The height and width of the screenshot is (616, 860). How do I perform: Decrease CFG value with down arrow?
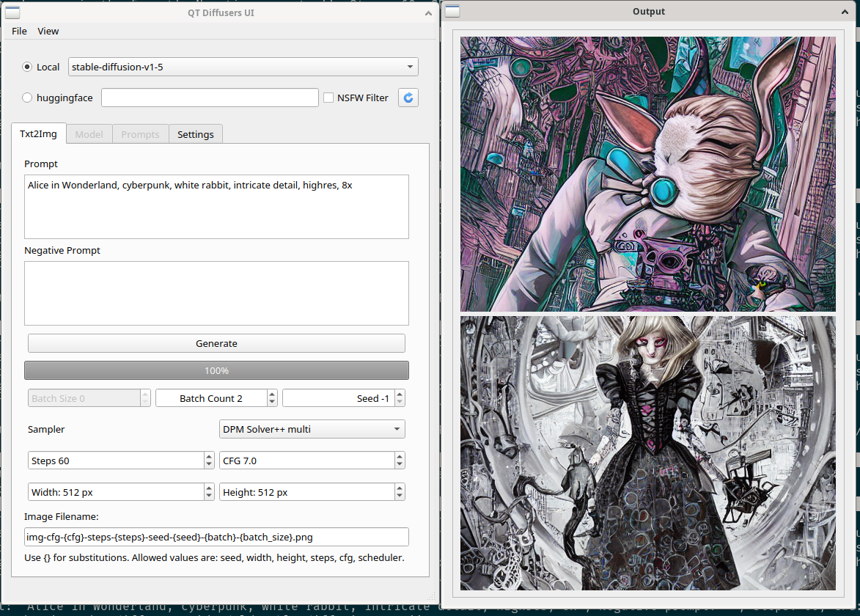[400, 465]
